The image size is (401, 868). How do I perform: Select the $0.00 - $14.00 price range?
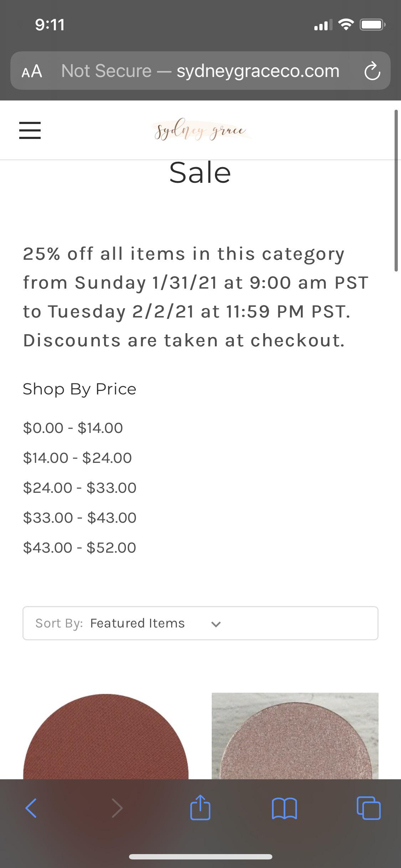click(x=73, y=428)
